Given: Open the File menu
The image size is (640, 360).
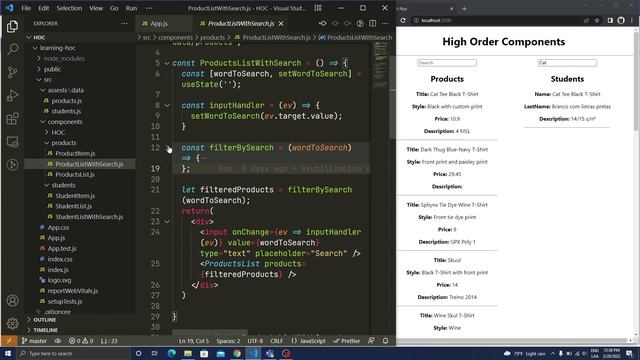Looking at the screenshot, I should (26, 8).
